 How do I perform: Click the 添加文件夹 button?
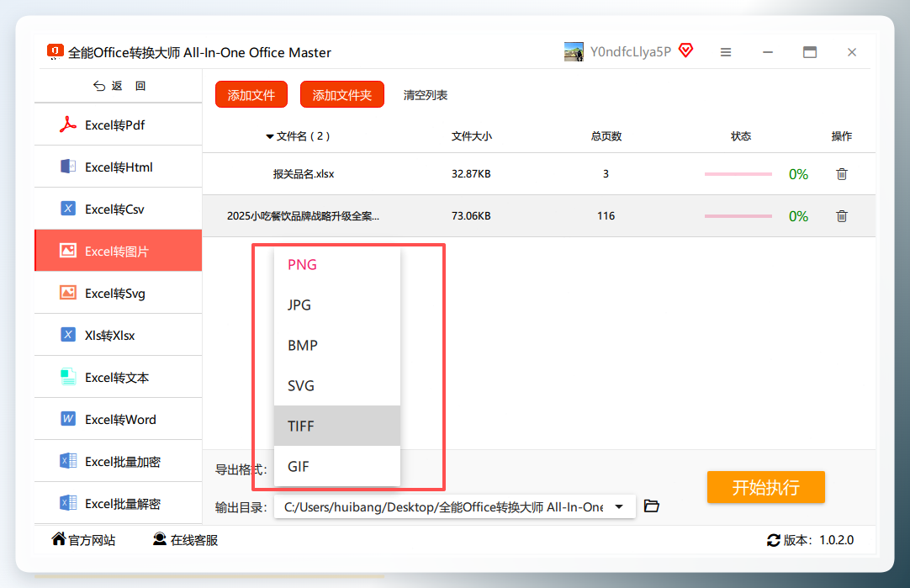(x=341, y=94)
